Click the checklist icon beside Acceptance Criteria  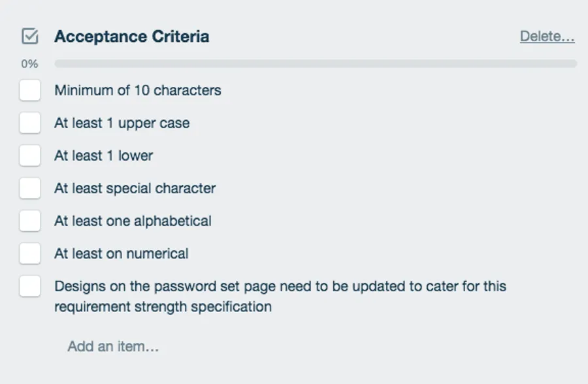[30, 37]
